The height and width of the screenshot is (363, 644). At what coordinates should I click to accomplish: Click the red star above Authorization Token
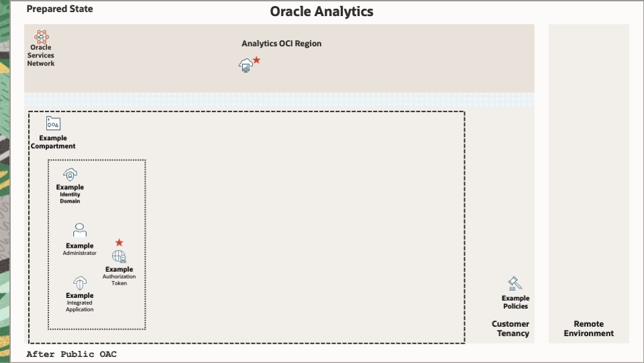(119, 242)
